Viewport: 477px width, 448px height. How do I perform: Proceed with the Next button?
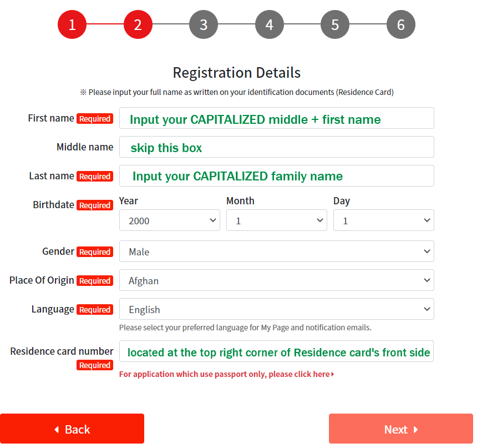(x=401, y=429)
